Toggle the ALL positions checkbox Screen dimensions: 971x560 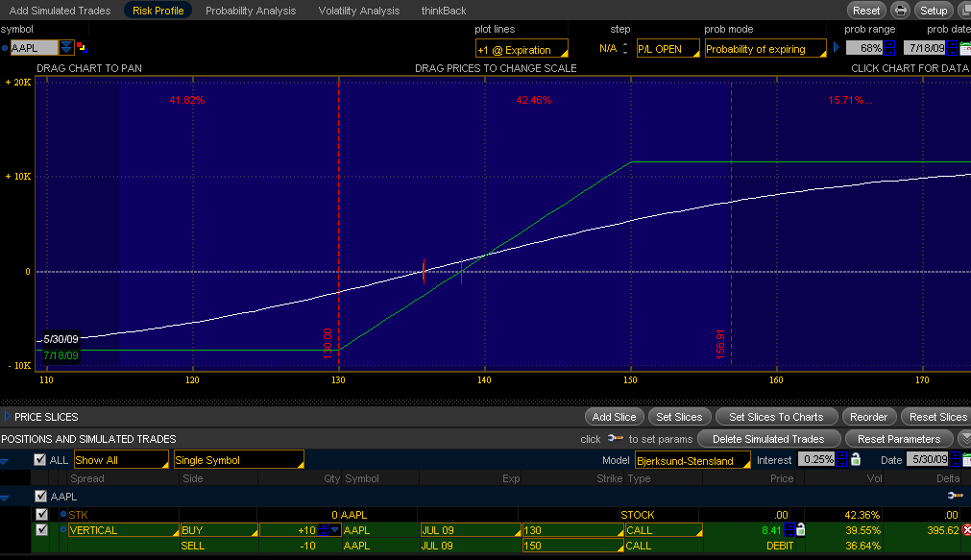39,460
